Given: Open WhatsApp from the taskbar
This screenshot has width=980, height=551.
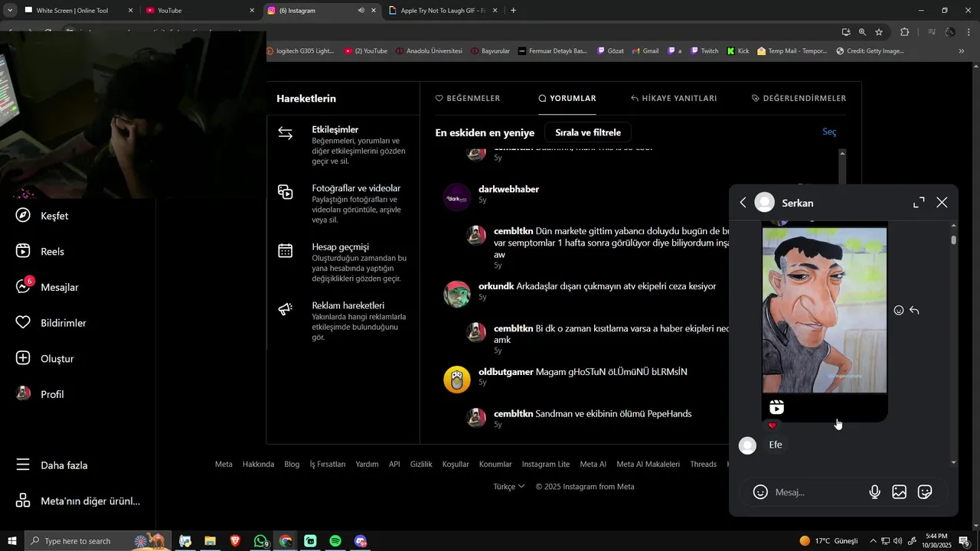Looking at the screenshot, I should [x=260, y=541].
